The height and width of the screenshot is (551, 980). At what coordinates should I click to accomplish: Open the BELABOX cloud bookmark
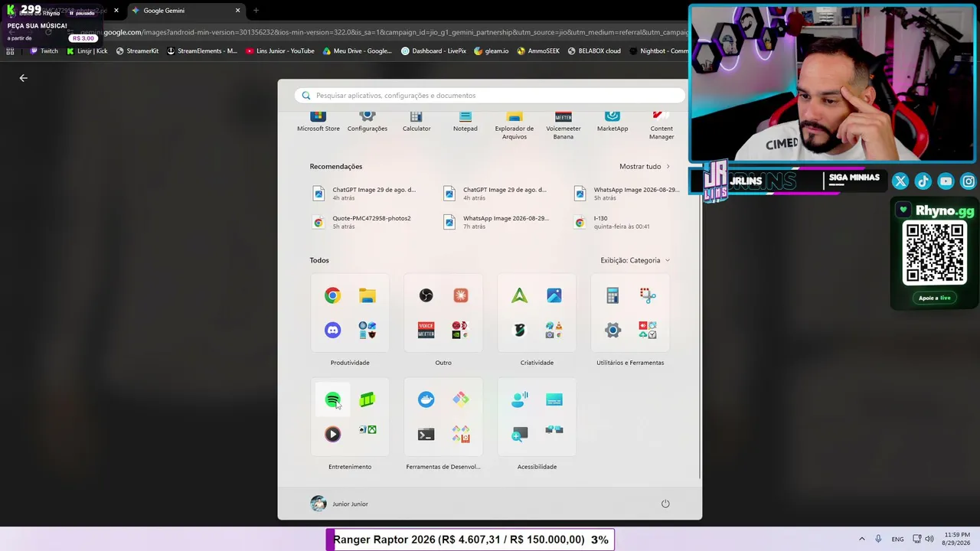[594, 51]
